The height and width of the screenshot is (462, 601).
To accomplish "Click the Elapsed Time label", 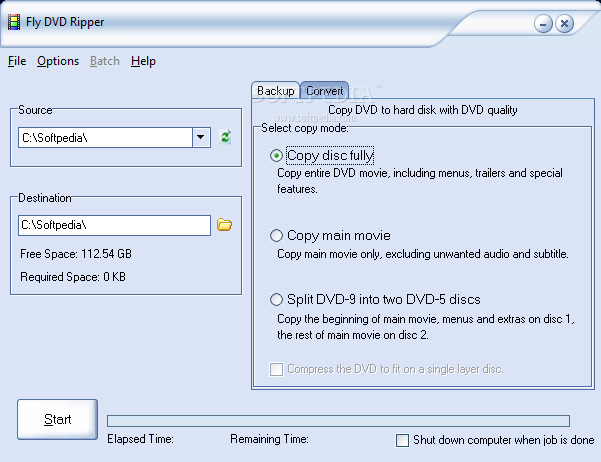I will [140, 439].
